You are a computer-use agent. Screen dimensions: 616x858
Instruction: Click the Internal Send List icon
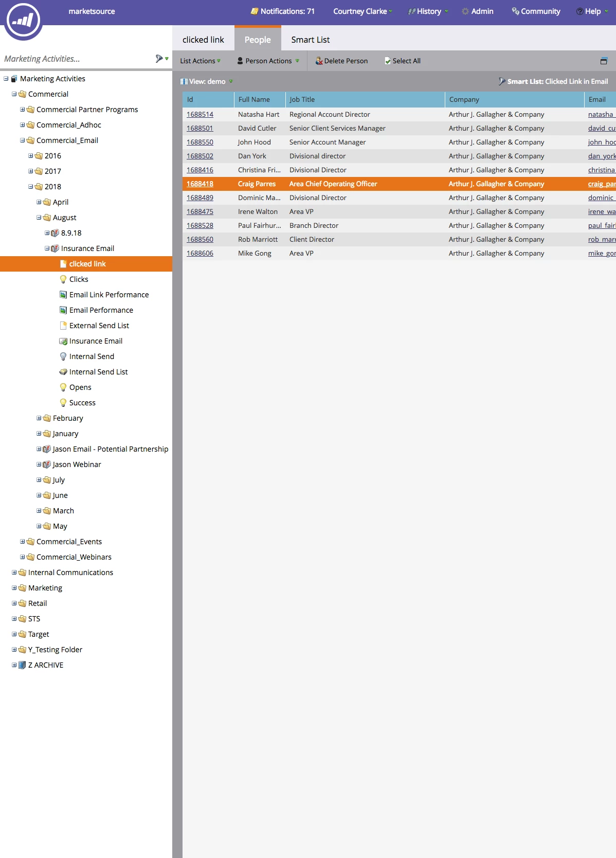coord(63,372)
